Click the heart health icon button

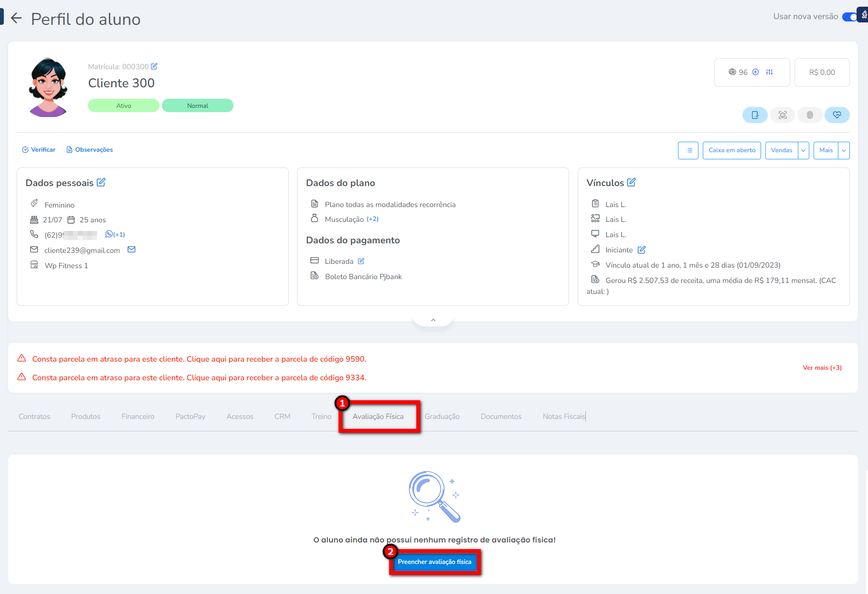pos(837,115)
